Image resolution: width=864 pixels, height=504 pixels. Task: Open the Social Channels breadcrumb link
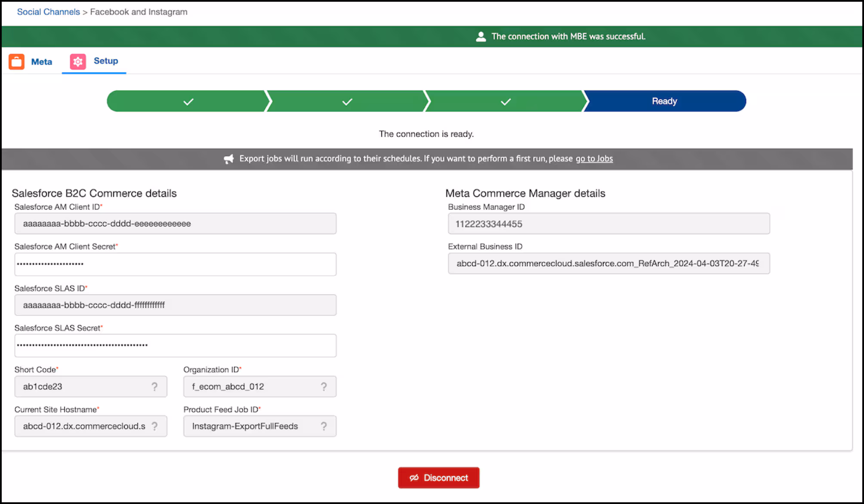click(48, 12)
